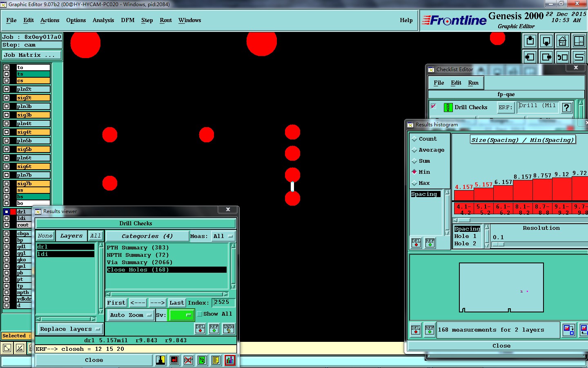Select the Sum radio option
588x368 pixels.
click(x=414, y=161)
